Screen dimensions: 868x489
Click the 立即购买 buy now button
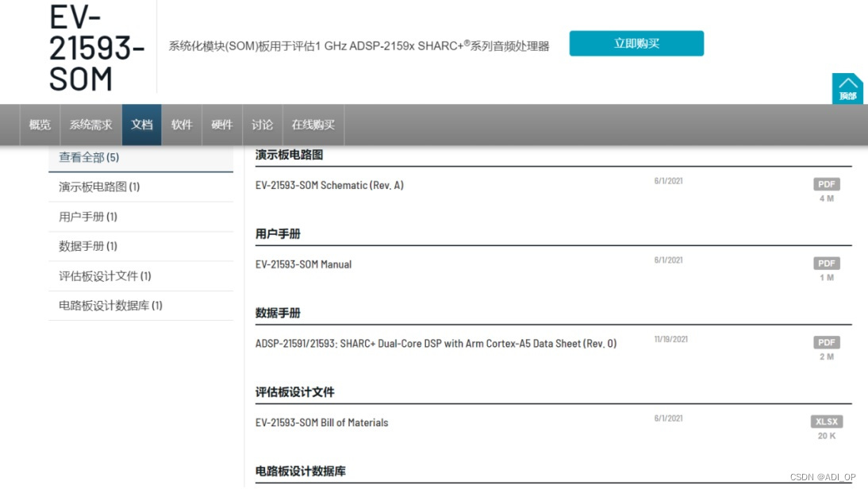pos(636,43)
